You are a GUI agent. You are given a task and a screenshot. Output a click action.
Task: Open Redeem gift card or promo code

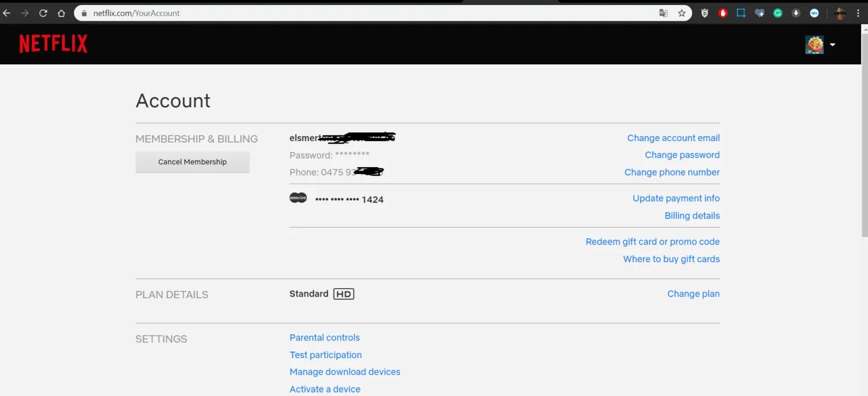pos(652,242)
